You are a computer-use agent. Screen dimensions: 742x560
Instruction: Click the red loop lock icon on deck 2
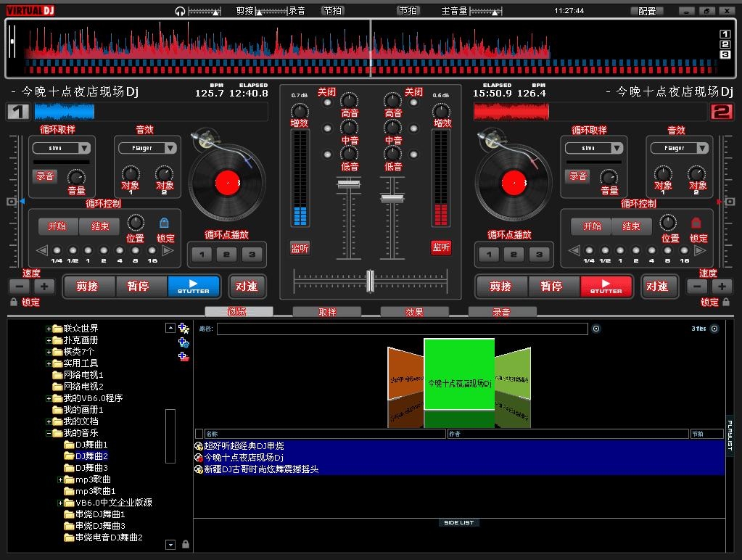pyautogui.click(x=696, y=223)
